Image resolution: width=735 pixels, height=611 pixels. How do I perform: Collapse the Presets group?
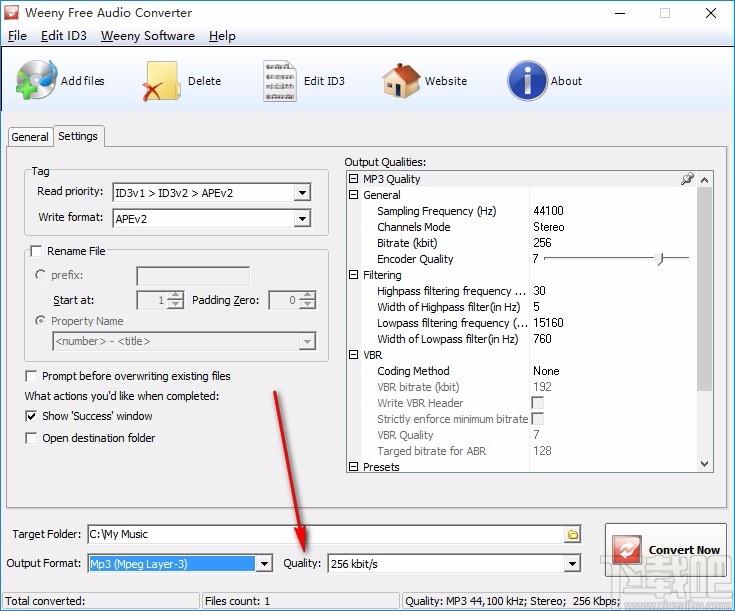353,467
